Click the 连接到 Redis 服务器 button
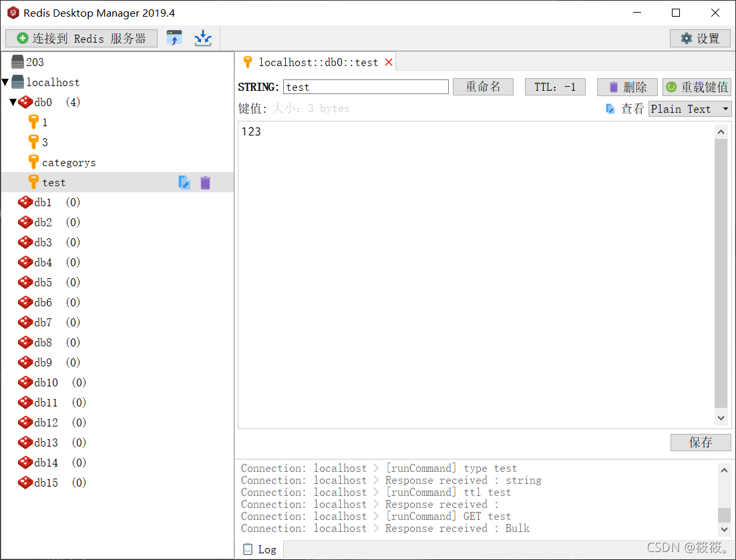 click(x=81, y=39)
